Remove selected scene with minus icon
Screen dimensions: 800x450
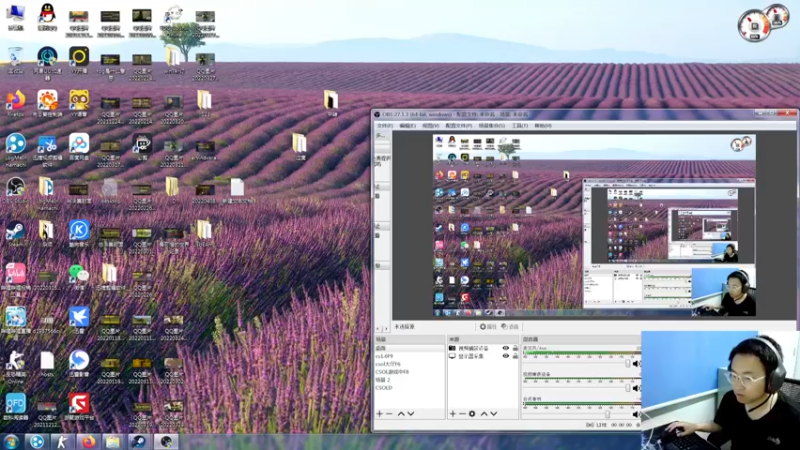coord(389,414)
